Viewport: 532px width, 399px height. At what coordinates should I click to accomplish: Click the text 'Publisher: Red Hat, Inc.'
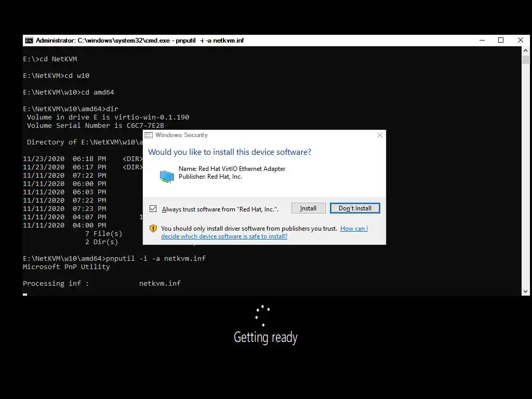coord(210,177)
